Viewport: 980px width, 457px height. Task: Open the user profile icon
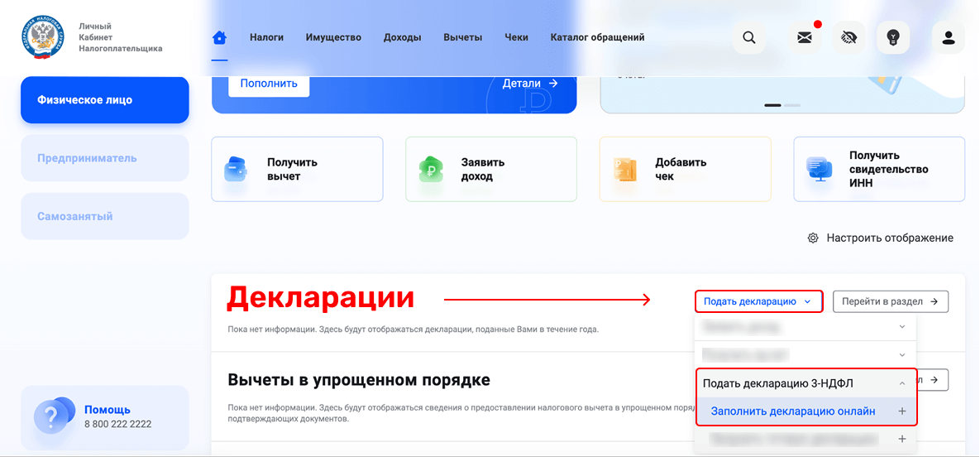coord(949,37)
